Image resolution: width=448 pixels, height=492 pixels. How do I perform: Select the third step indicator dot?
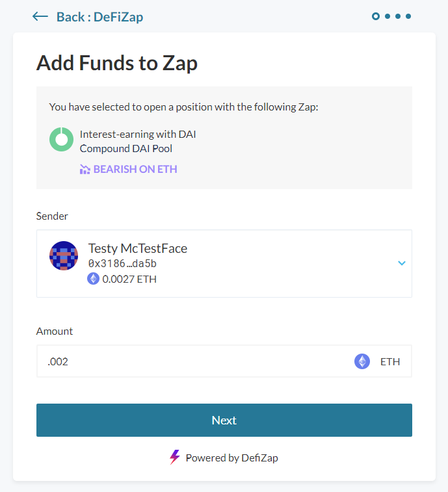[x=398, y=16]
